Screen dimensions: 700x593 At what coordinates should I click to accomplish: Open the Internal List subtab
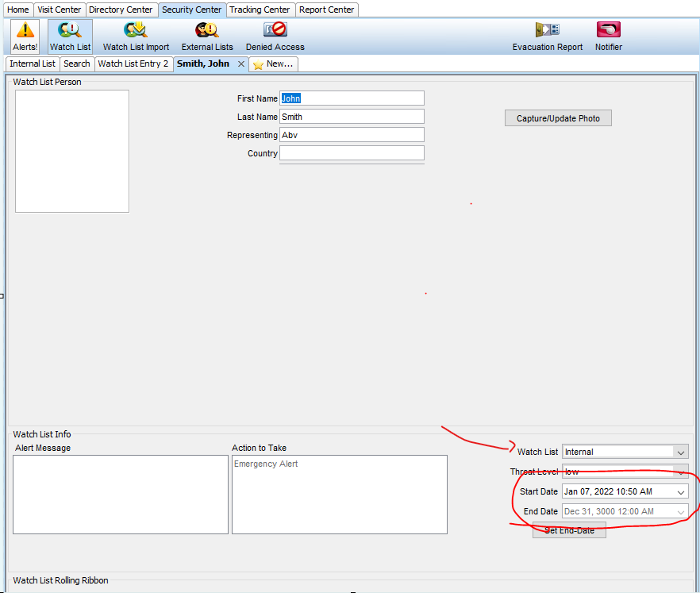coord(33,64)
